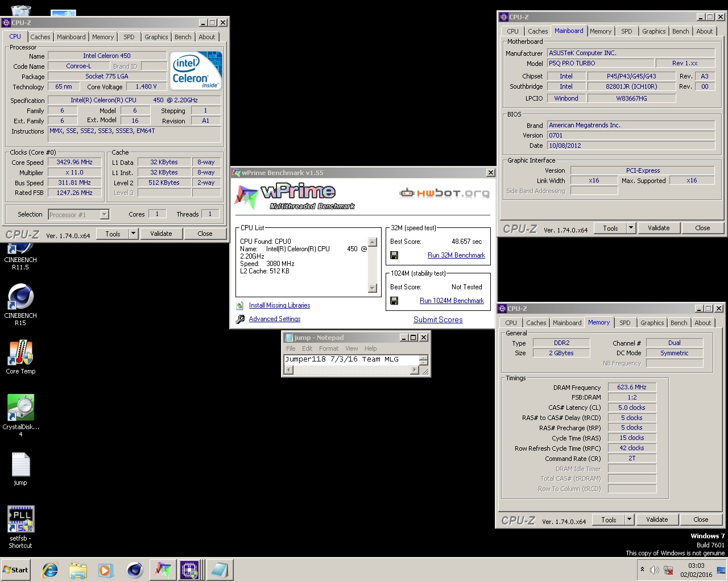Open Tools dropdown arrow in left CPU-Z
This screenshot has width=728, height=582.
[133, 234]
